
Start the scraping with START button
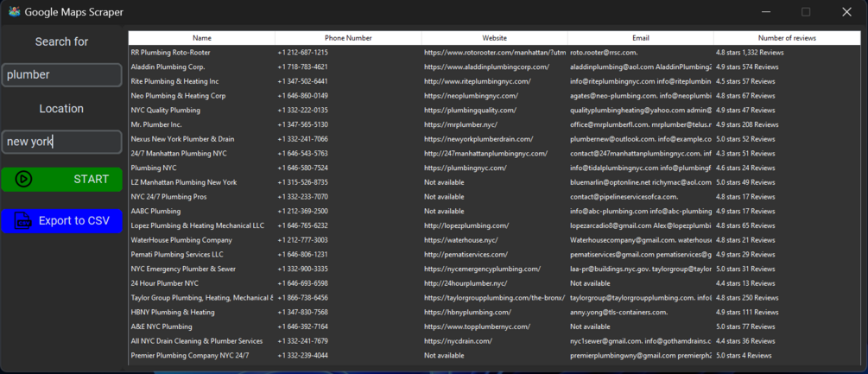pyautogui.click(x=61, y=180)
